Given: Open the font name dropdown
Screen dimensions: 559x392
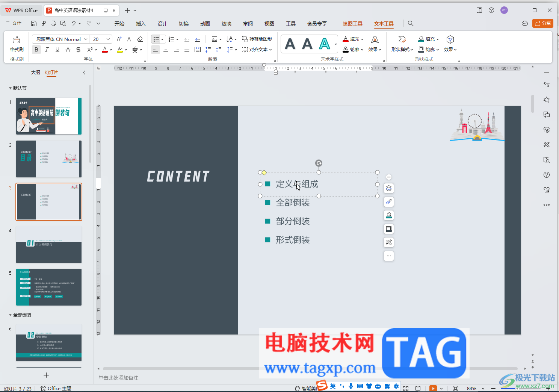Looking at the screenshot, I should [86, 39].
